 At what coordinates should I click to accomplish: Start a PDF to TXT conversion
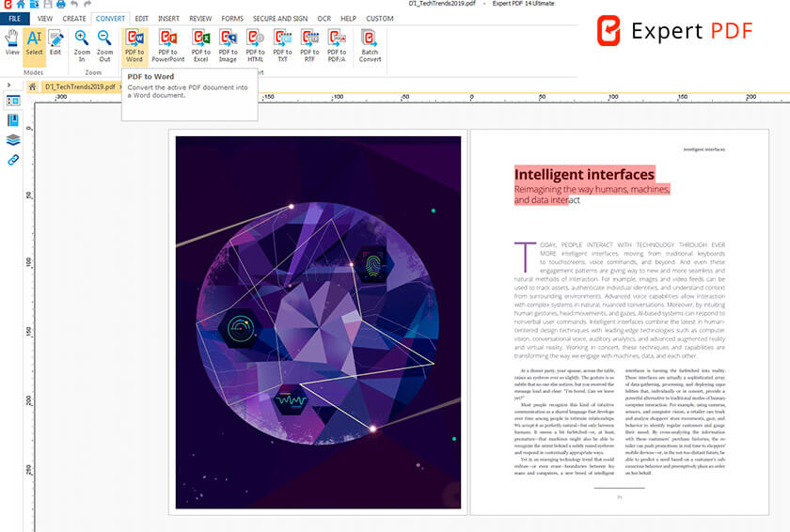[x=281, y=44]
